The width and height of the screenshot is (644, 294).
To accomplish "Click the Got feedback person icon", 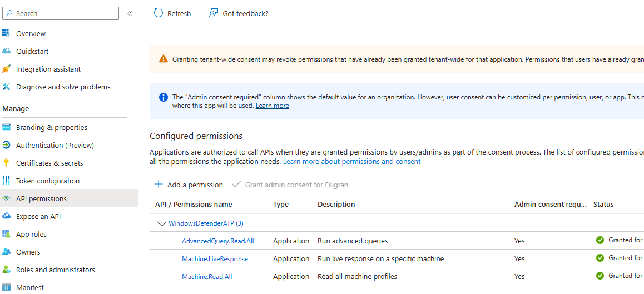I will (213, 13).
